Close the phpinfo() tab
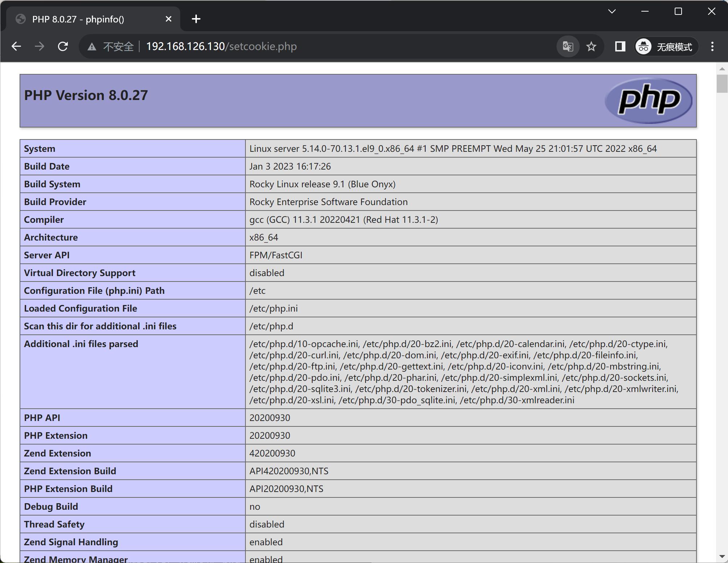The height and width of the screenshot is (563, 728). point(169,19)
